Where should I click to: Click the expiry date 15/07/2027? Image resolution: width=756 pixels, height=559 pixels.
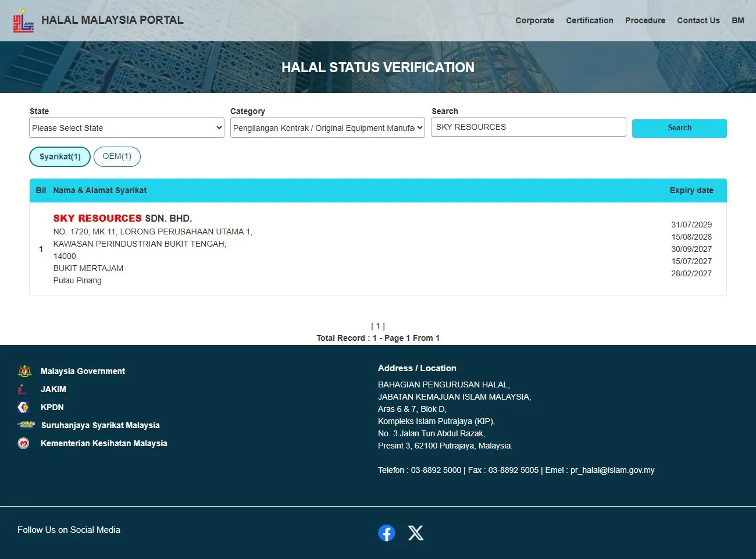tap(691, 261)
